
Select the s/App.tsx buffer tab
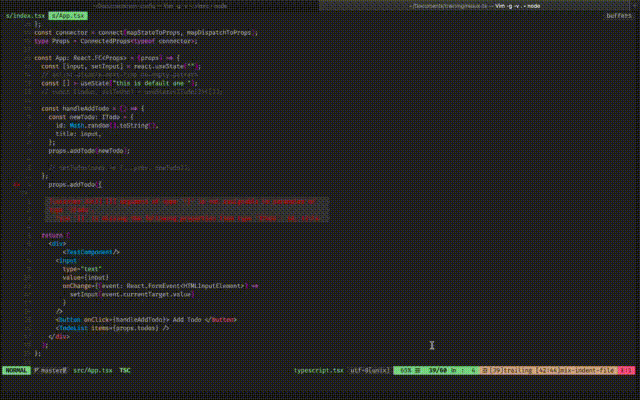[68, 16]
